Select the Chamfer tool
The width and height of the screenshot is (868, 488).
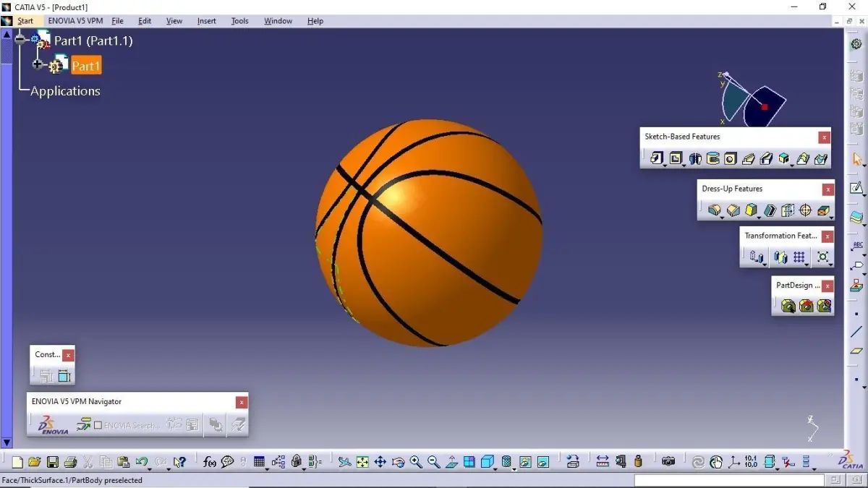(x=733, y=210)
